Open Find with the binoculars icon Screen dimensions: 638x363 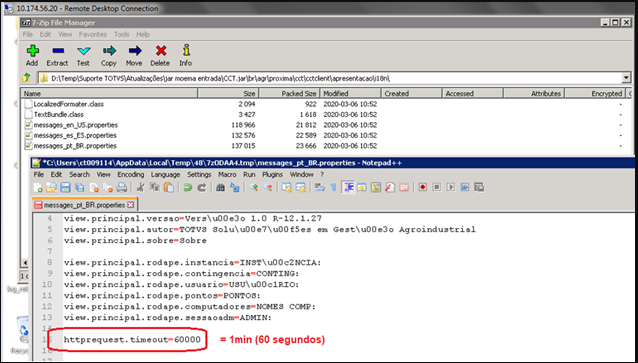point(221,187)
